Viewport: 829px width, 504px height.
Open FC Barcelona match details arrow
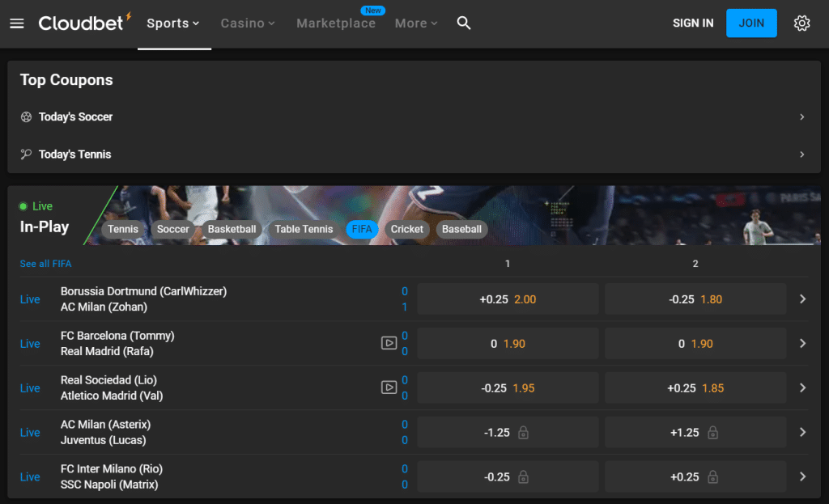[802, 343]
